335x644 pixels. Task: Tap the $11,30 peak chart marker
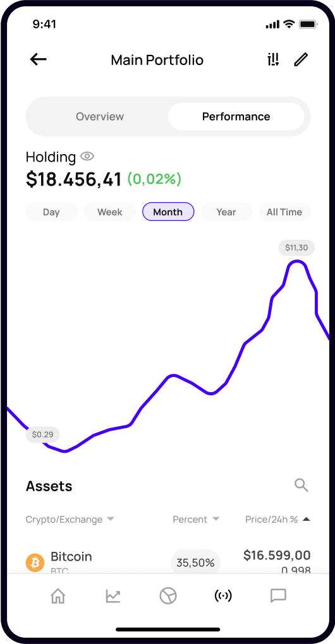pyautogui.click(x=296, y=247)
